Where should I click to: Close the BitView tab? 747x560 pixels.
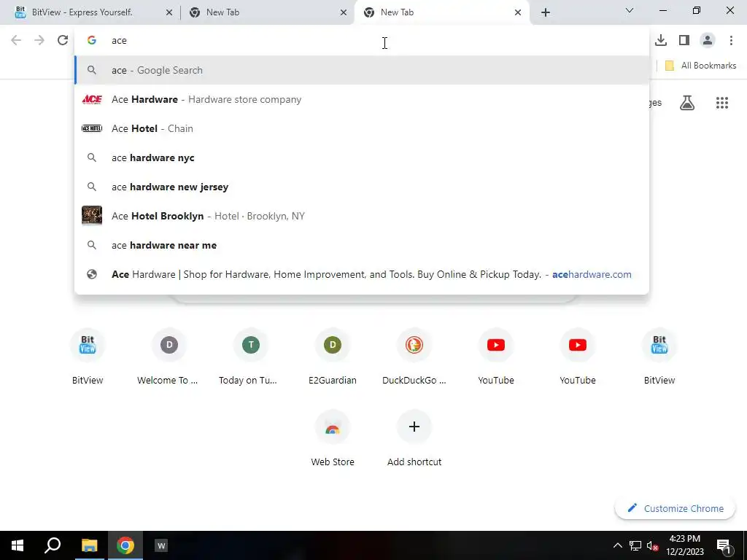pyautogui.click(x=169, y=12)
